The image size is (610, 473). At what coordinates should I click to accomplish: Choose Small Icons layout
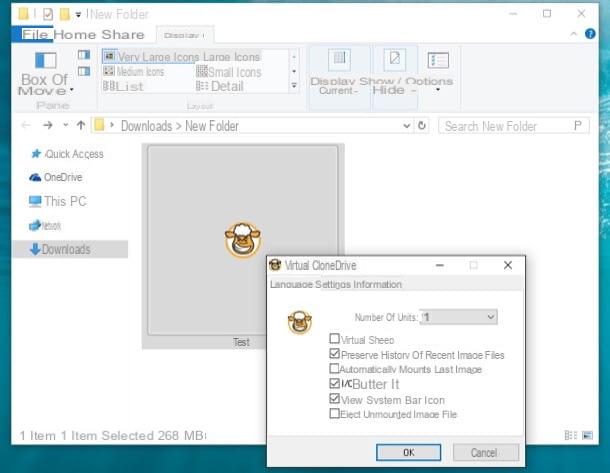(229, 72)
